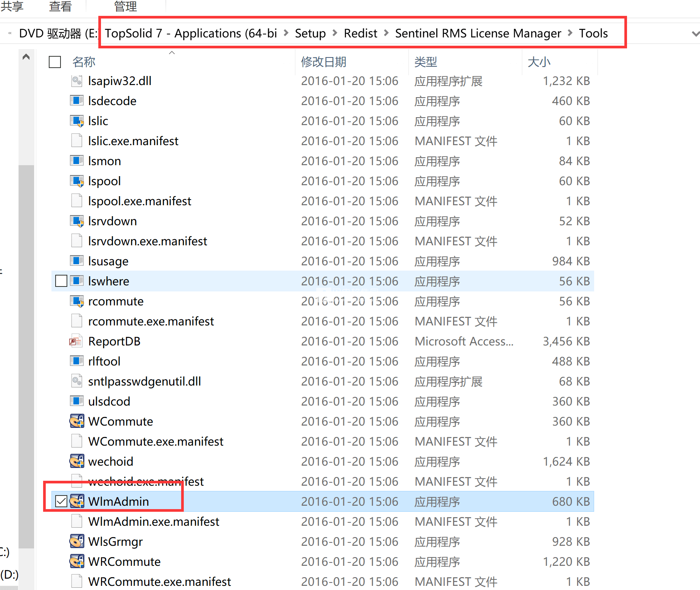Click the lsrvdown application icon
This screenshot has height=590, width=700.
[x=77, y=221]
